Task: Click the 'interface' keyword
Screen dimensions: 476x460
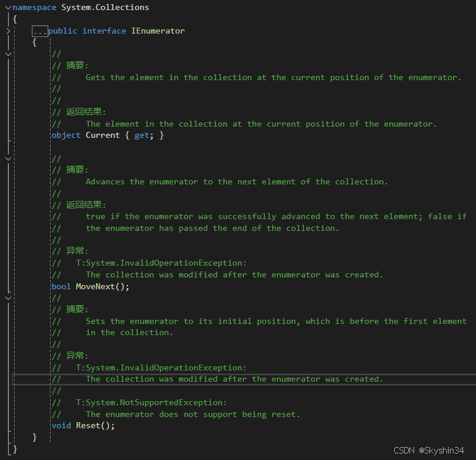Action: (x=104, y=31)
